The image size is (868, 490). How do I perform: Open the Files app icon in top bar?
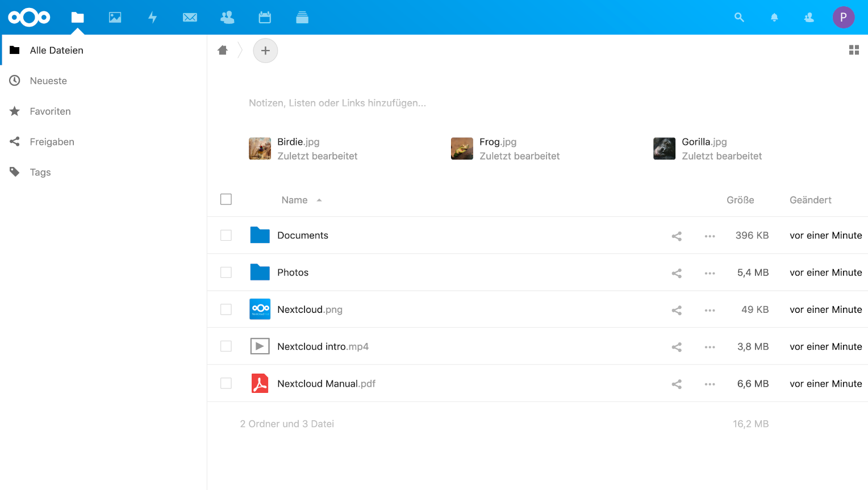coord(78,18)
